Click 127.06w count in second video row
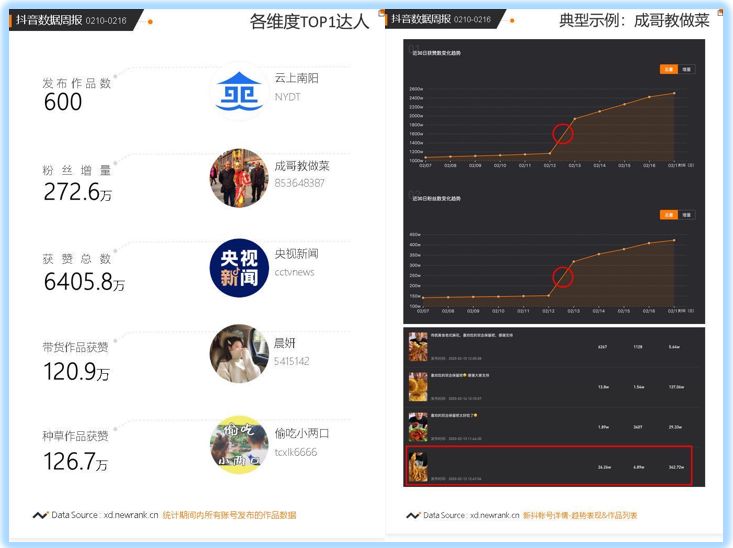 pyautogui.click(x=676, y=387)
